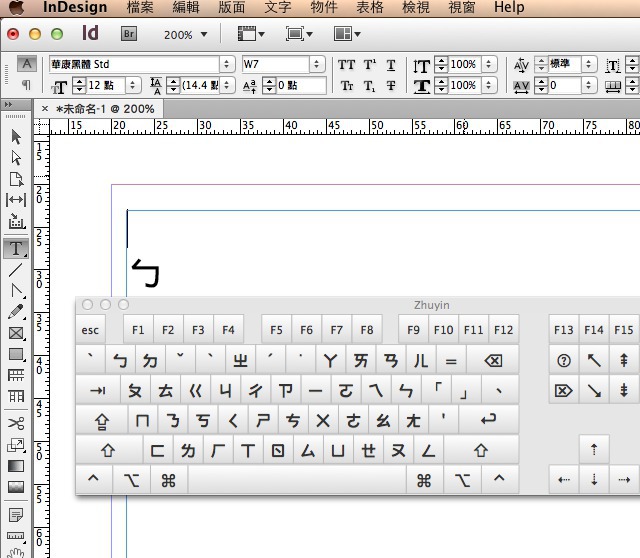Select the Measure tool
Image resolution: width=640 pixels, height=558 pixels.
16,536
